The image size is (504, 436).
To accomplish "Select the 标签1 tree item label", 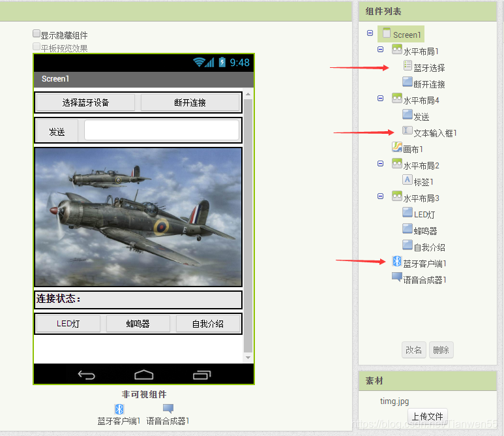I will [x=423, y=182].
